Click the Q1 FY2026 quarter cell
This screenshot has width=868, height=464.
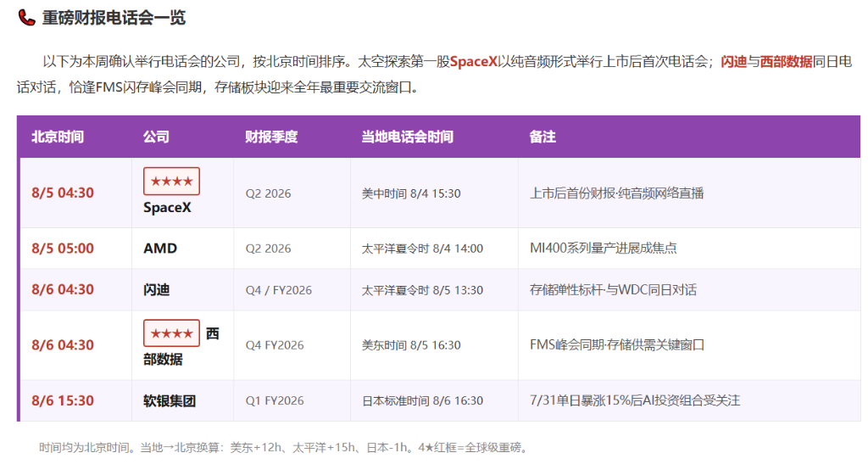pyautogui.click(x=275, y=400)
